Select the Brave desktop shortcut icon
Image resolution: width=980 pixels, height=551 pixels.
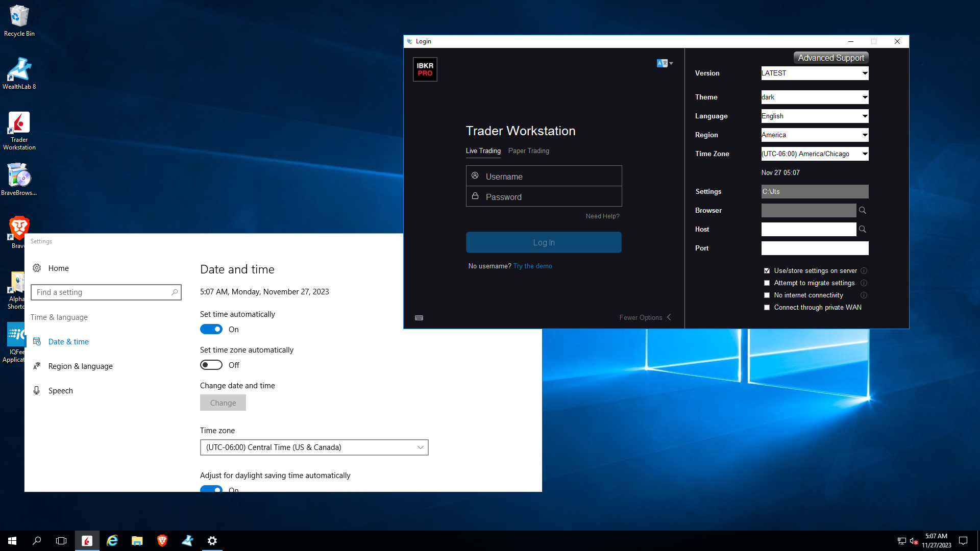click(x=19, y=228)
